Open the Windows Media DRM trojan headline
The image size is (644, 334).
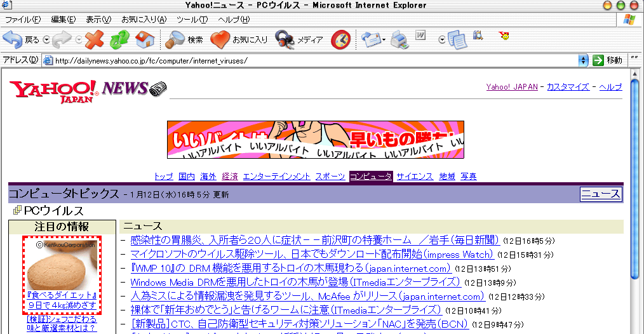pos(295,282)
